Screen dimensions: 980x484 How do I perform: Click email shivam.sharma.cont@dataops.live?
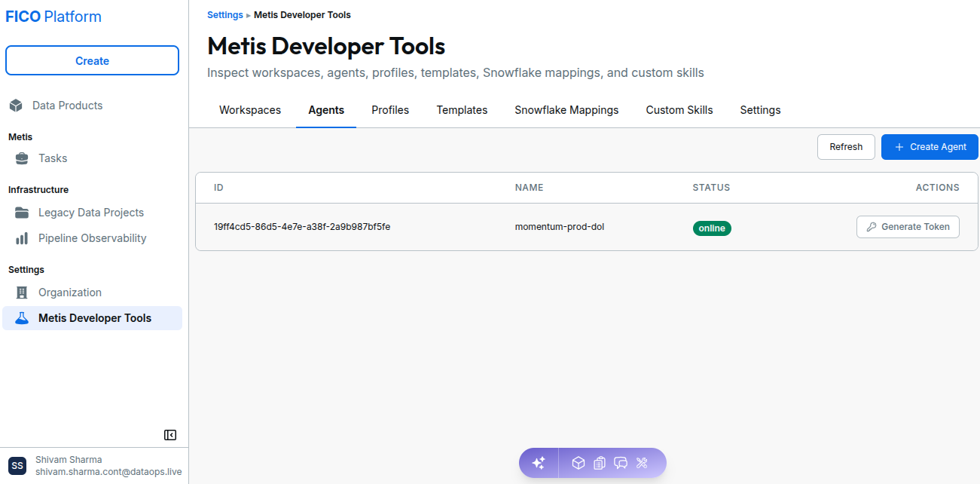coord(108,472)
